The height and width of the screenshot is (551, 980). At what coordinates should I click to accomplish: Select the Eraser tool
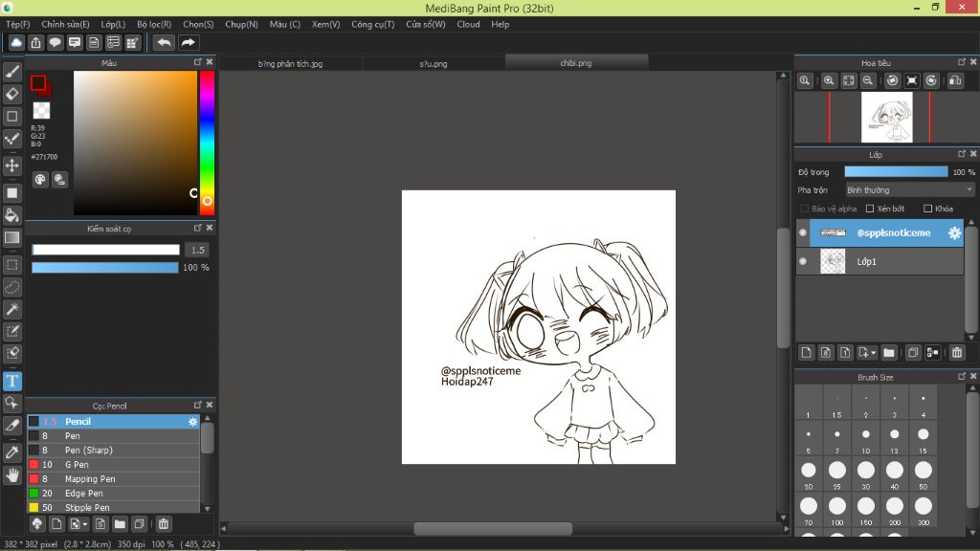tap(11, 95)
